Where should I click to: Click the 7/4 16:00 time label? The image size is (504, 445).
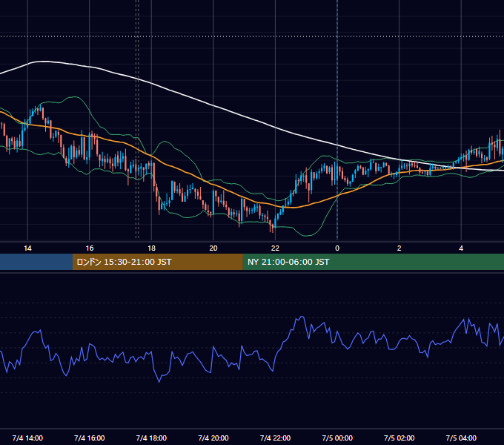point(90,438)
